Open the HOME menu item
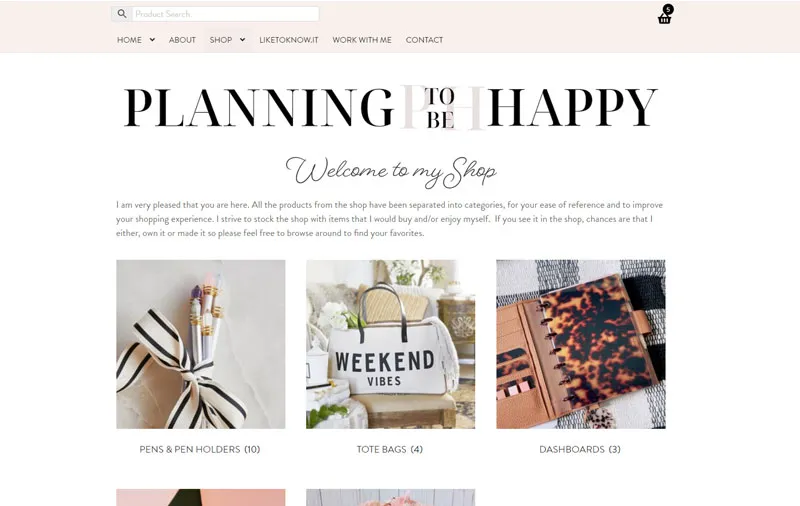This screenshot has height=506, width=800. (129, 40)
